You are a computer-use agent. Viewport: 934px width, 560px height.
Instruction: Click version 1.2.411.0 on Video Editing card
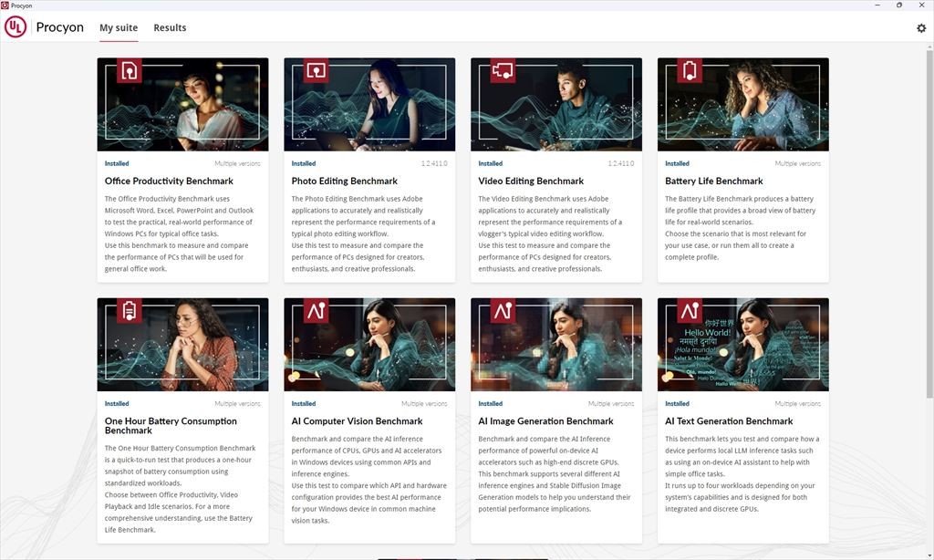click(620, 163)
